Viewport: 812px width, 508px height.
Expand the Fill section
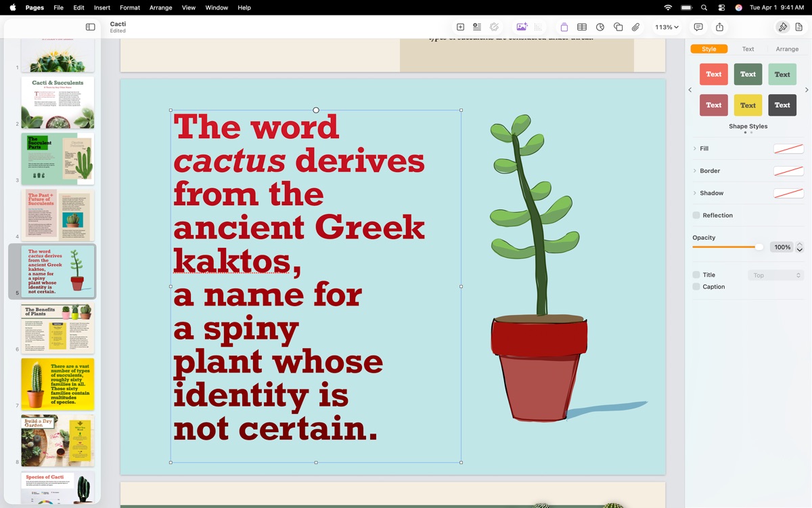(x=695, y=148)
